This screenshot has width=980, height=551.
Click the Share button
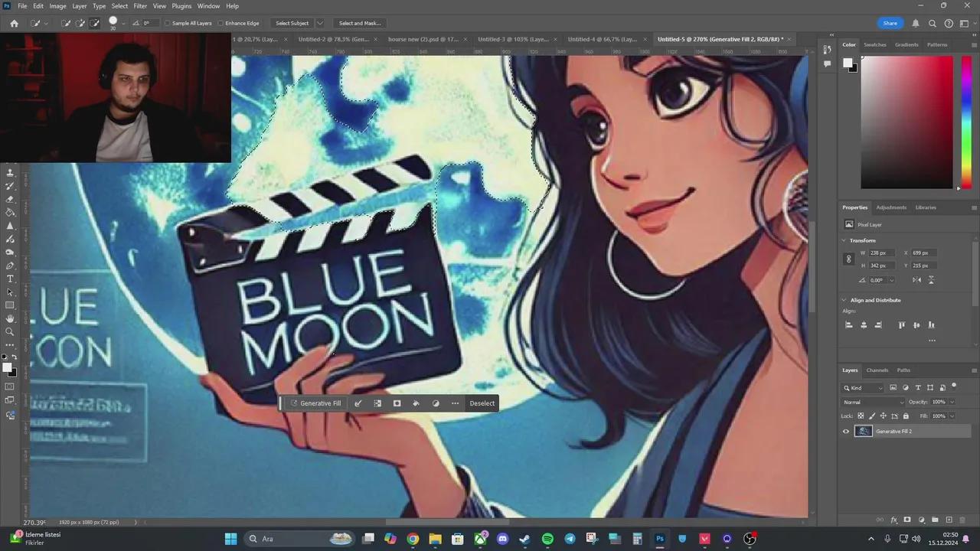click(890, 23)
